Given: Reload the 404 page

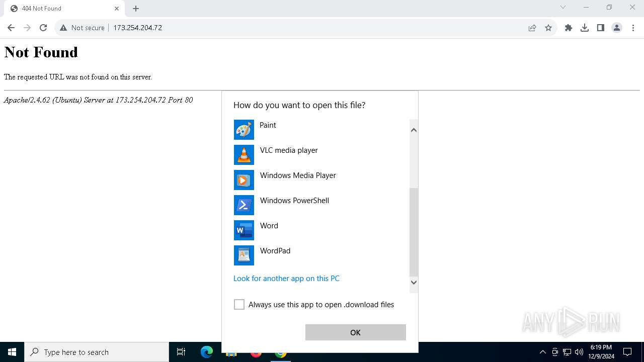Looking at the screenshot, I should pos(43,28).
